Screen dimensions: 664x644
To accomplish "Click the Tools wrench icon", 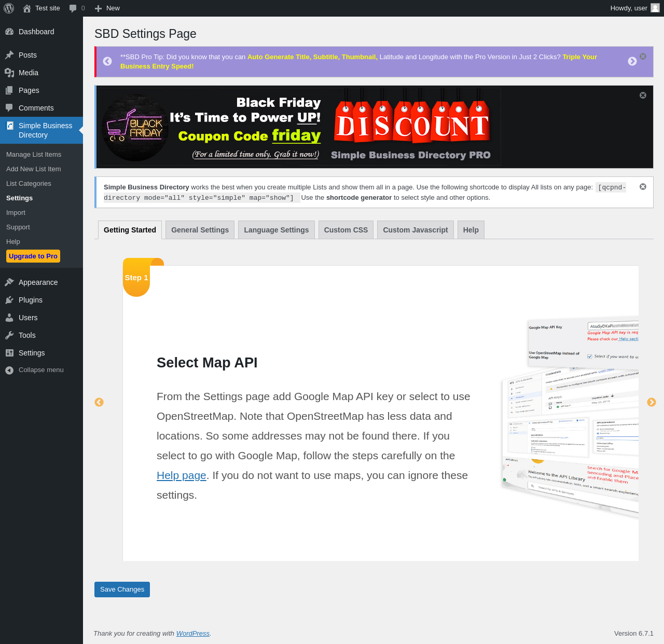I will coord(9,335).
